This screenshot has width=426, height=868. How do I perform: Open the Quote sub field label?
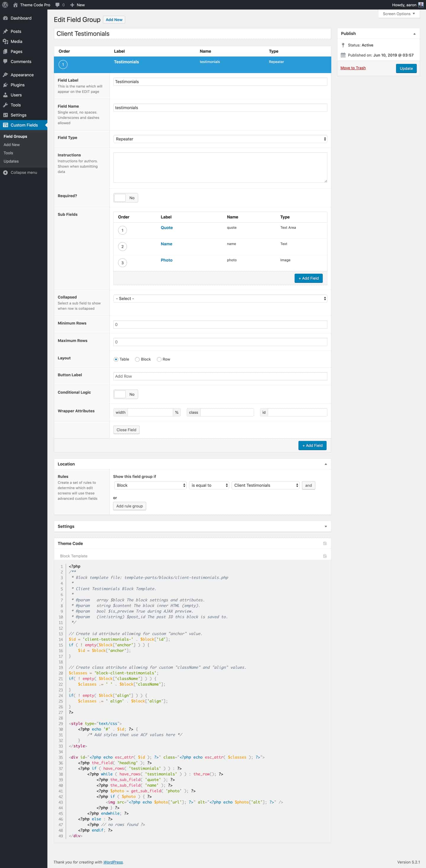pos(167,228)
